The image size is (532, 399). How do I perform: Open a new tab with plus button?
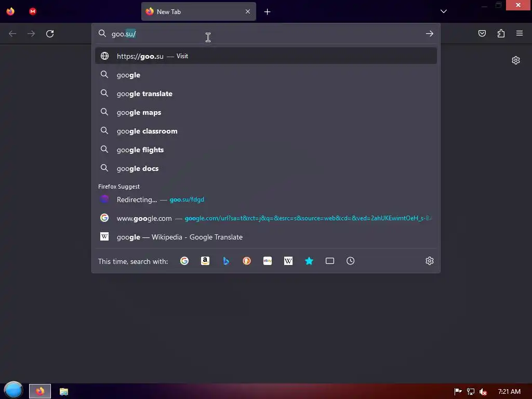point(268,12)
